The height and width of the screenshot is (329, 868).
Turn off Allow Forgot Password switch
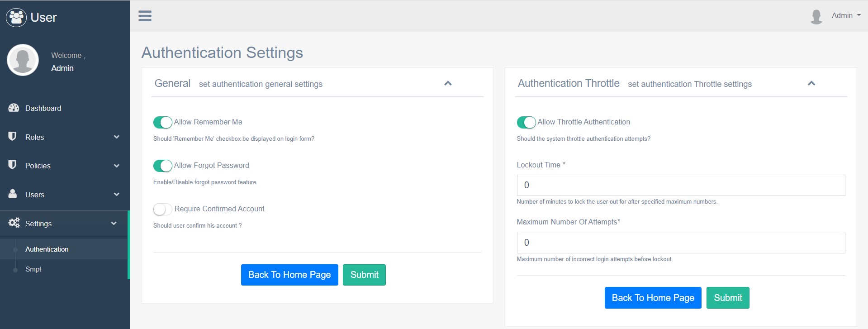(x=163, y=166)
